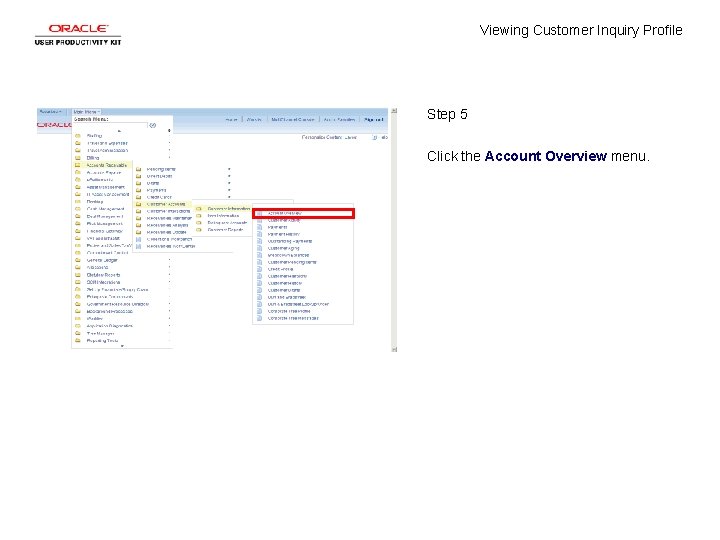The height and width of the screenshot is (540, 720).
Task: Open Application Diagnostics folder in Main Menu
Action: [x=110, y=326]
